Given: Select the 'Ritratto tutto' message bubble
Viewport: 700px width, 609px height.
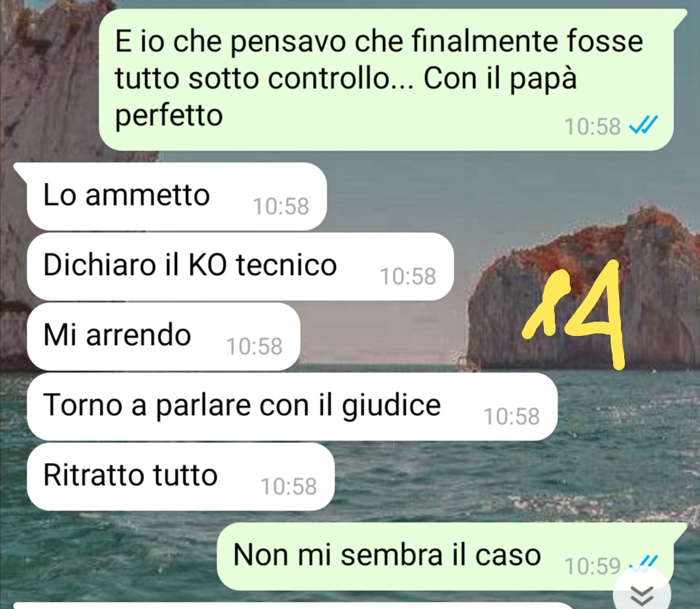Looking at the screenshot, I should [180, 476].
